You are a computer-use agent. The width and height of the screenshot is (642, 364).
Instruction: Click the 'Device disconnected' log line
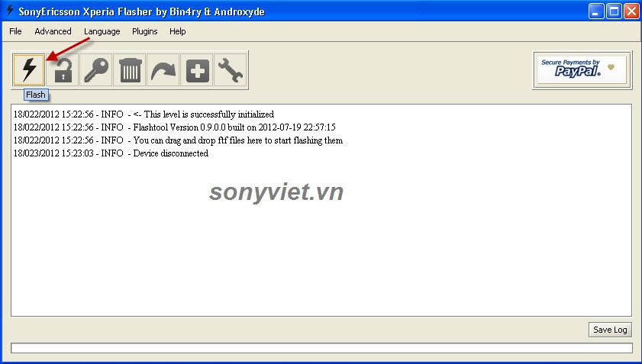point(111,153)
